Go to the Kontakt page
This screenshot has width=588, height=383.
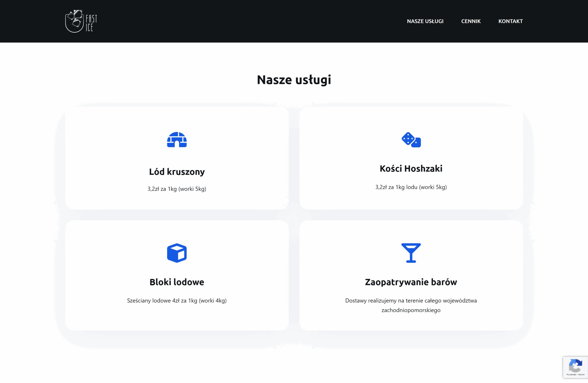510,21
